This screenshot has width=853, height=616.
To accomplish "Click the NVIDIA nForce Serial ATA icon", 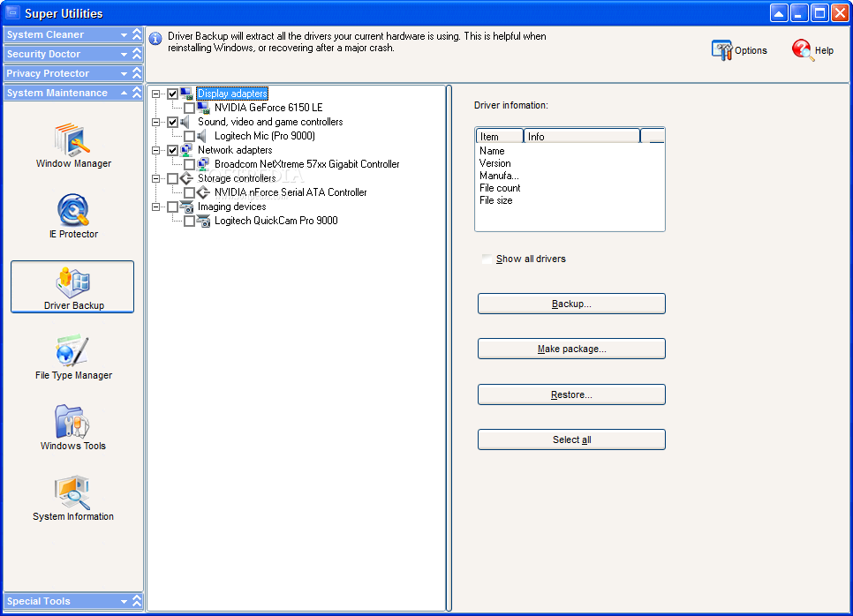I will point(203,192).
